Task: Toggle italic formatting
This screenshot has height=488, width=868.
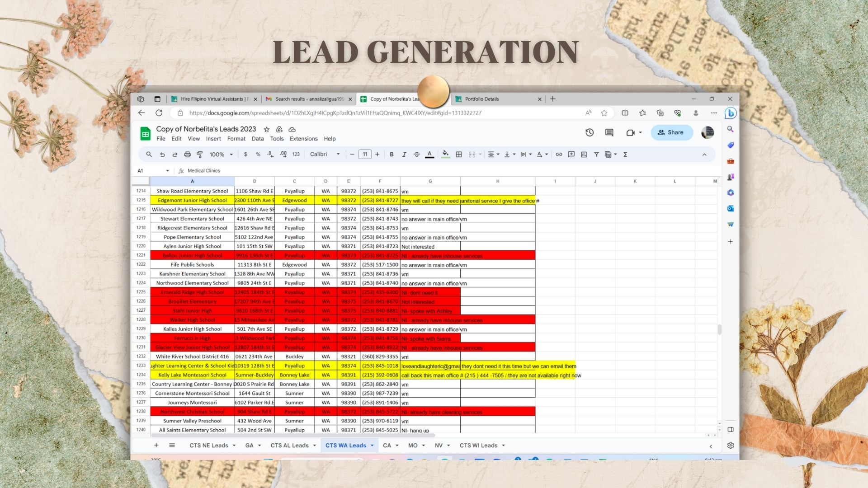Action: (404, 155)
